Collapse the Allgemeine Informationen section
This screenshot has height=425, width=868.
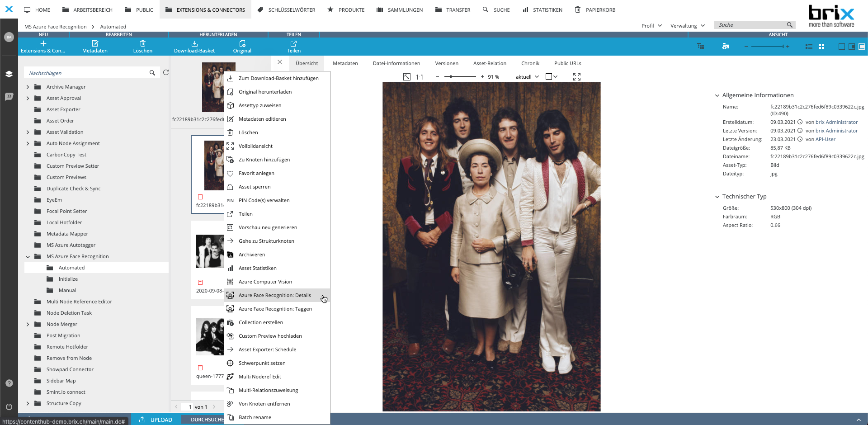(x=717, y=95)
